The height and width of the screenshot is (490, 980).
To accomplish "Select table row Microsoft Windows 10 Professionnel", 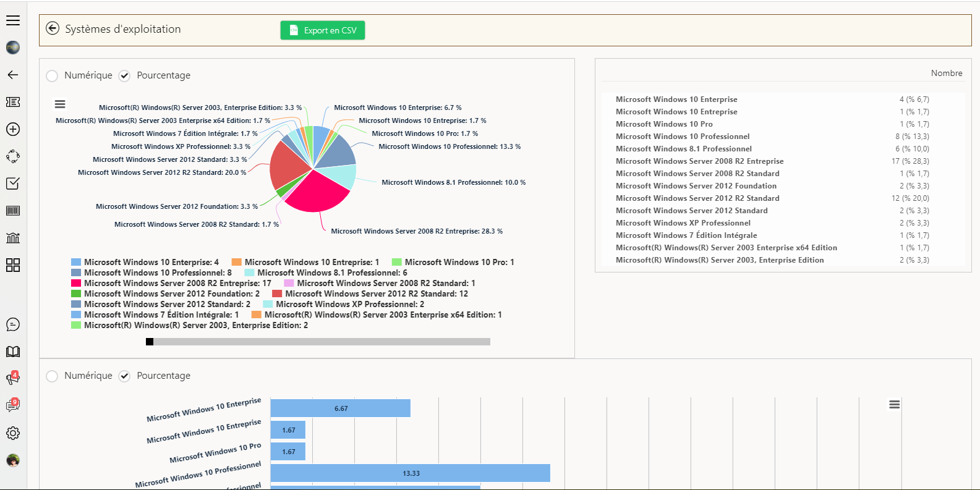I will point(783,136).
